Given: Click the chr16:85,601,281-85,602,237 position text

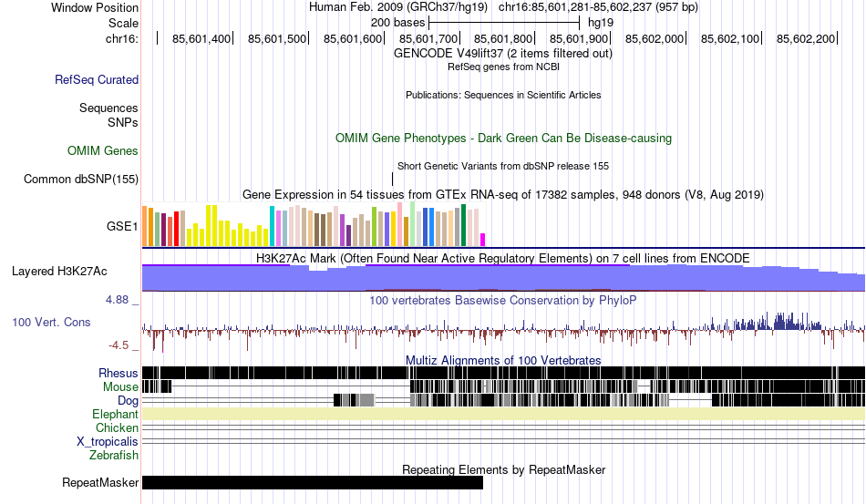Looking at the screenshot, I should click(598, 7).
